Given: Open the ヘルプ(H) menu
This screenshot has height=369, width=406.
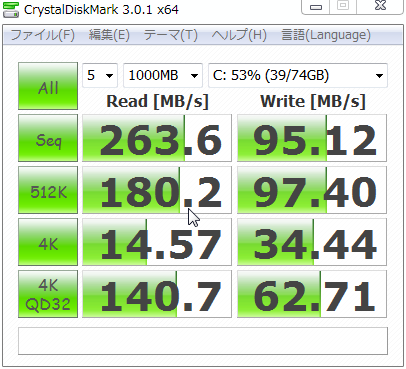Looking at the screenshot, I should point(239,35).
